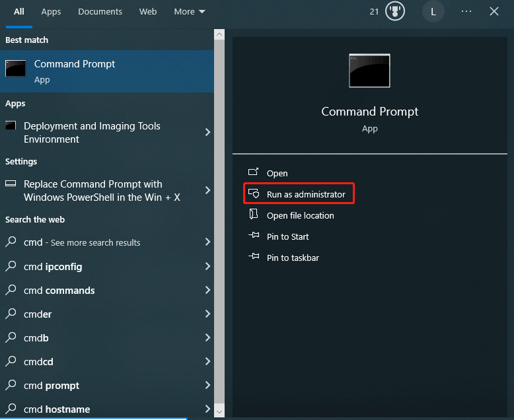Image resolution: width=514 pixels, height=420 pixels.
Task: Click the search icon beside 'cmder'
Action: (x=11, y=314)
